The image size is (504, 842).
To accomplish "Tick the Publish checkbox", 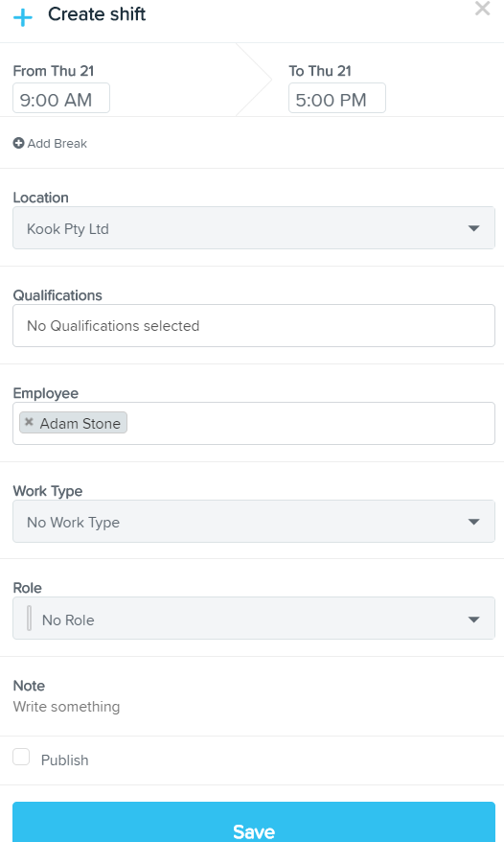I will [x=21, y=757].
